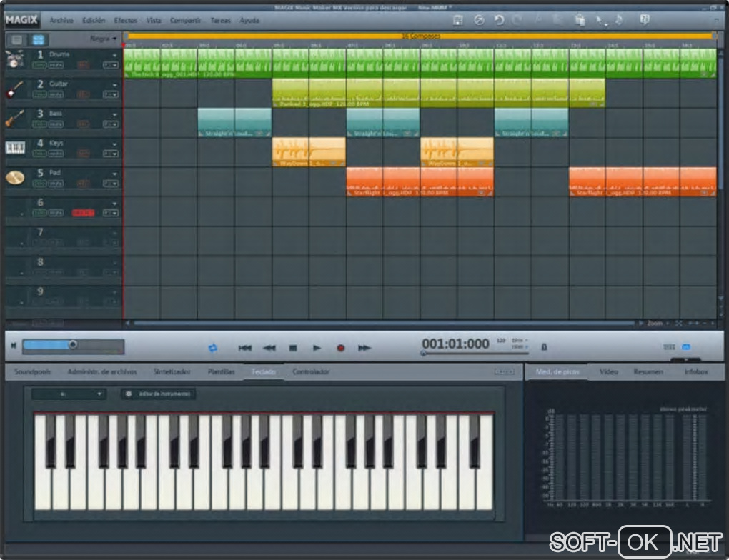
Task: Click the Keys track keyboard icon
Action: (x=15, y=148)
